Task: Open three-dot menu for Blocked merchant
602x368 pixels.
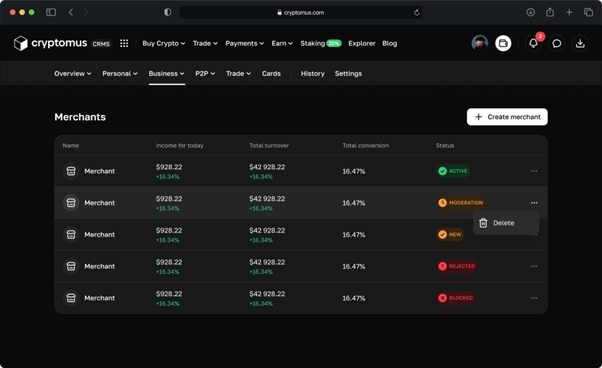Action: tap(534, 298)
